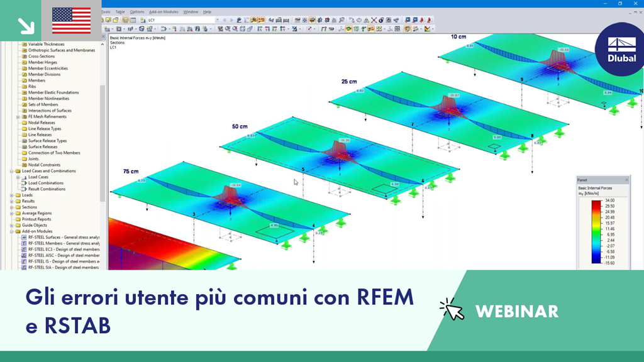Viewport: 644px width, 362px height.
Task: Click the red legend color band
Action: pyautogui.click(x=596, y=206)
